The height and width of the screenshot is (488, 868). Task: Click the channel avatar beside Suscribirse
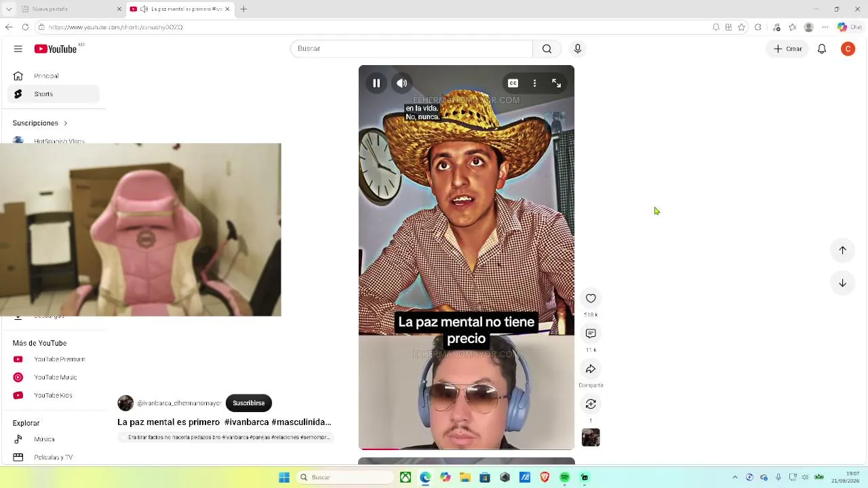tap(125, 403)
